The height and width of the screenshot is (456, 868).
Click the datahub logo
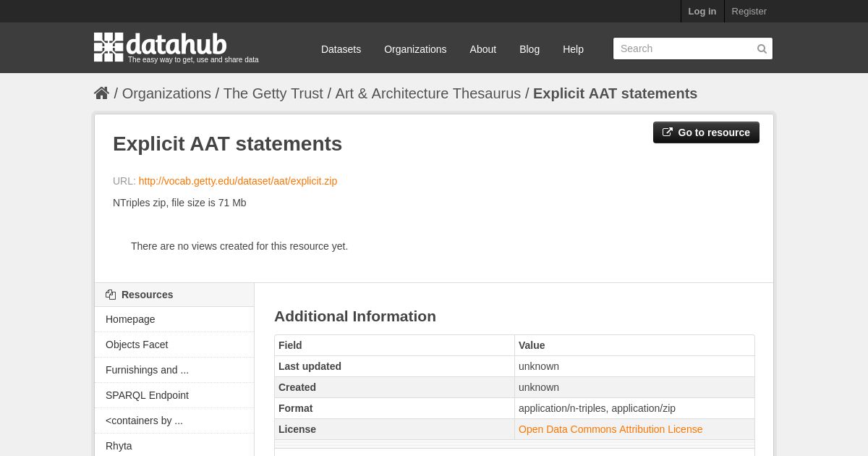point(161,46)
